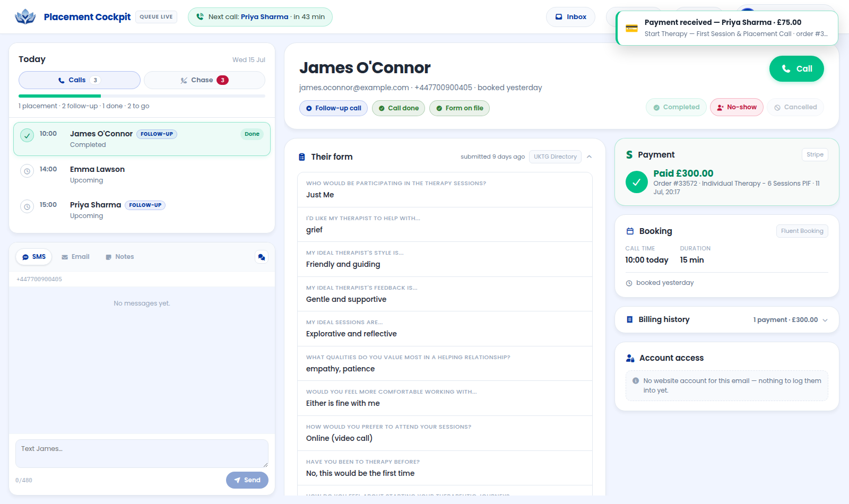Collapse the Their form section
This screenshot has width=849, height=504.
click(590, 157)
